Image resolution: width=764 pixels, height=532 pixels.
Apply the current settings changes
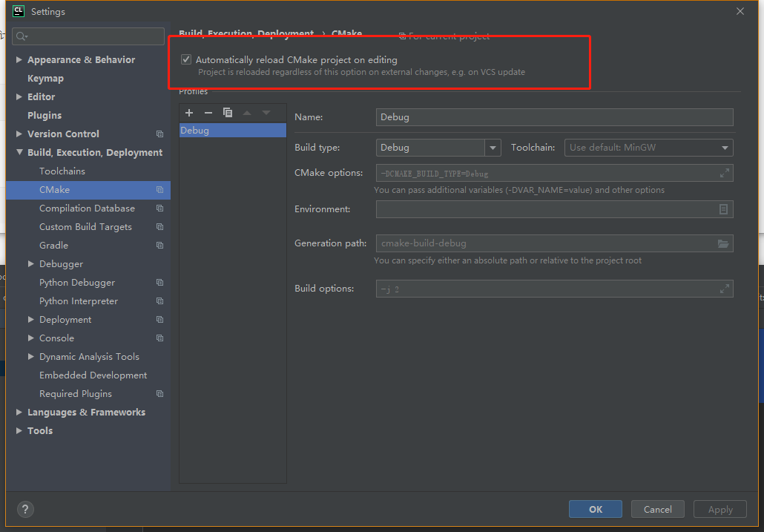click(x=719, y=509)
